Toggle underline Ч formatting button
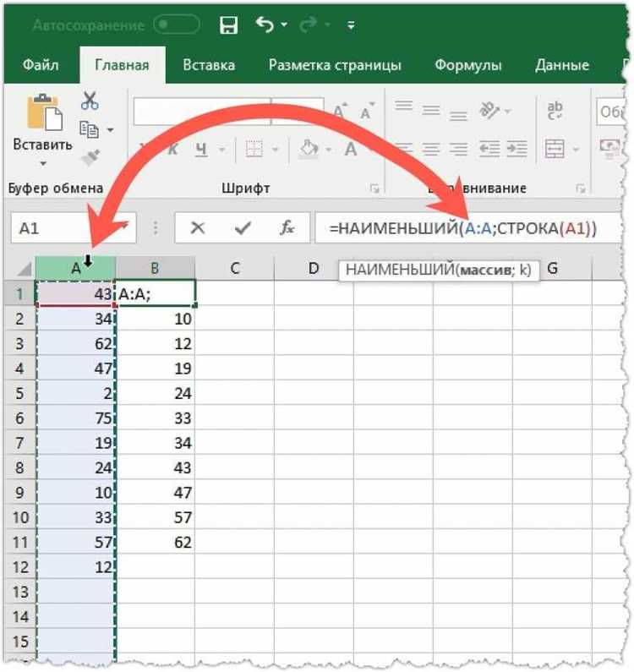 tap(201, 150)
